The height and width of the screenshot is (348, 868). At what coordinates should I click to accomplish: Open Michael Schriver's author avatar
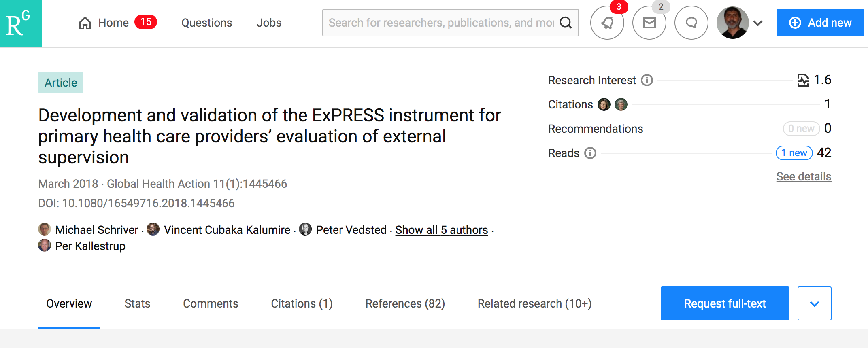(45, 229)
